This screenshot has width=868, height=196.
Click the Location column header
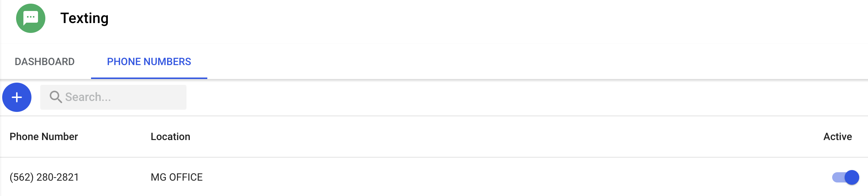170,137
